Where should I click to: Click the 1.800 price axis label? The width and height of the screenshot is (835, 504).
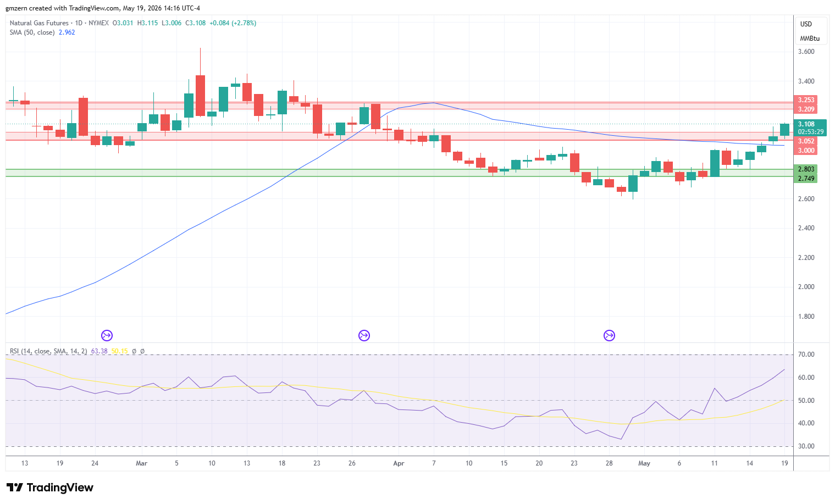[806, 317]
